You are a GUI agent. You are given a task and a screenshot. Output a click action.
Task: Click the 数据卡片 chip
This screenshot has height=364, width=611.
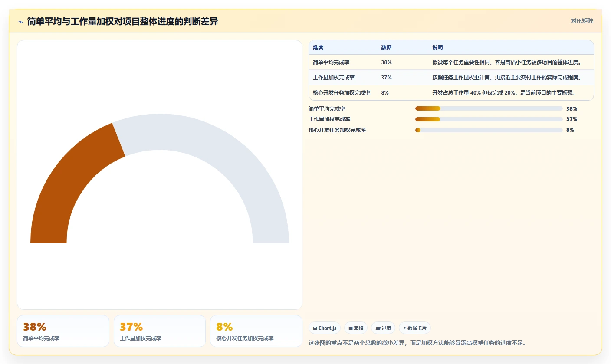(415, 328)
